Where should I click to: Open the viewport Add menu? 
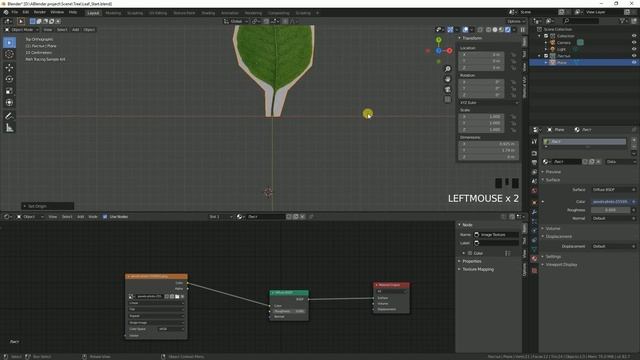pos(76,30)
